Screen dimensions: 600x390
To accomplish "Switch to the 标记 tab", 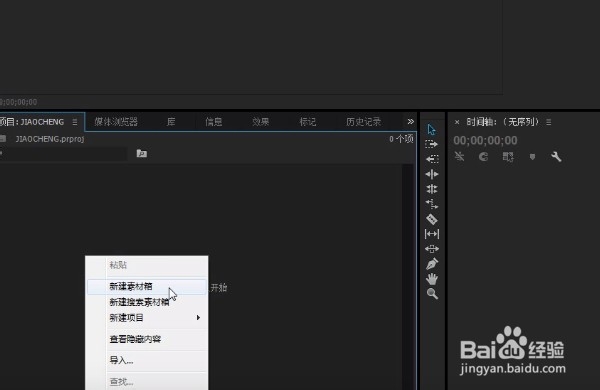I will tap(308, 122).
